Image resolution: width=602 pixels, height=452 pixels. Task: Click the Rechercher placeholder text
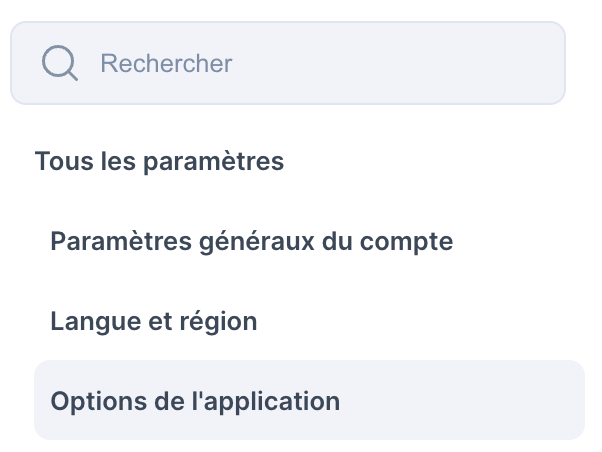pos(166,63)
